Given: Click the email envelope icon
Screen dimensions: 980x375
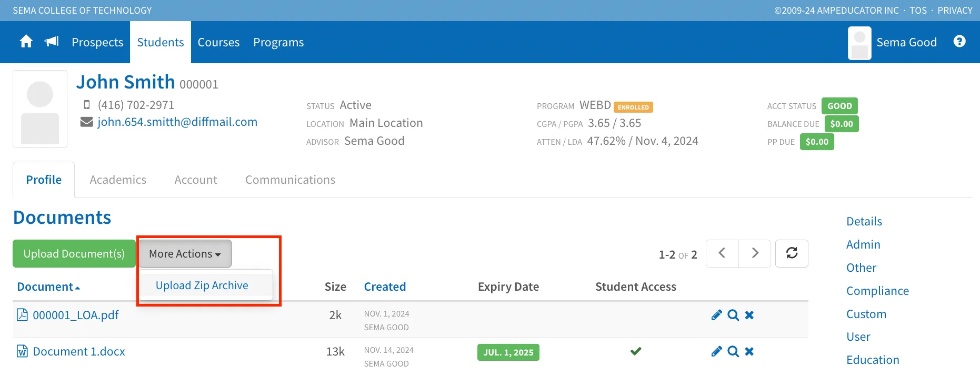Looking at the screenshot, I should click(86, 122).
